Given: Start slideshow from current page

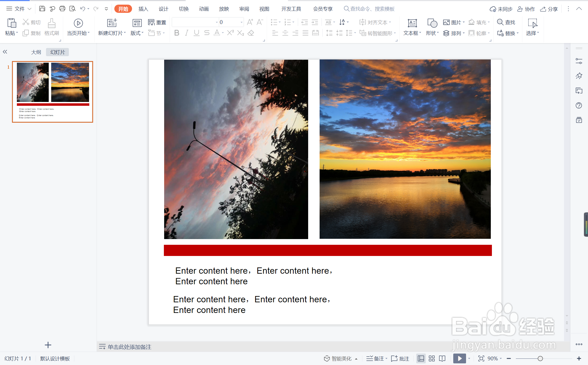Looking at the screenshot, I should pyautogui.click(x=78, y=23).
